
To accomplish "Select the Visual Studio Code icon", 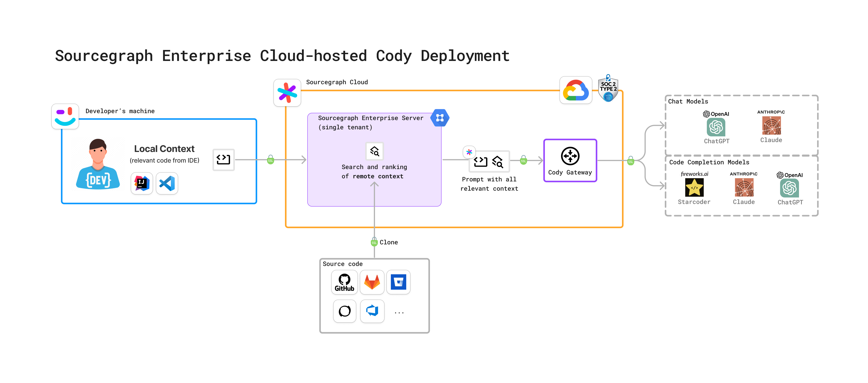I will (167, 183).
